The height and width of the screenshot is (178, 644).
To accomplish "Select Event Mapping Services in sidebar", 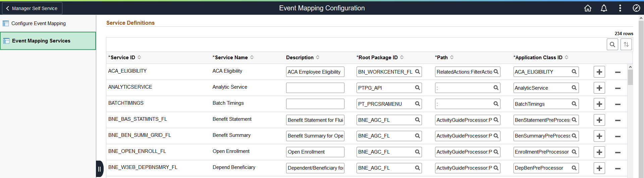I will coord(41,41).
